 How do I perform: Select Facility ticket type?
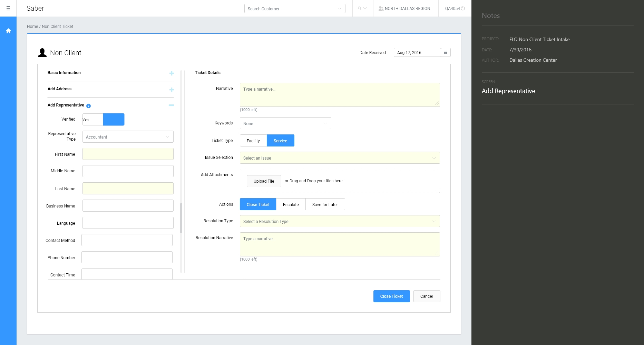click(x=253, y=141)
